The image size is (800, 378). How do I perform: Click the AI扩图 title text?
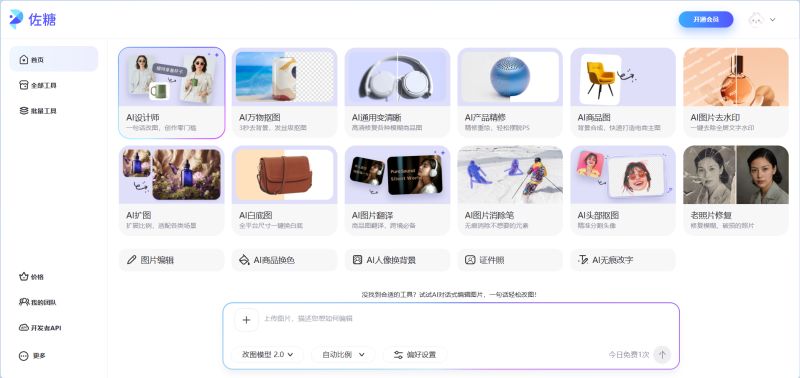tap(139, 215)
